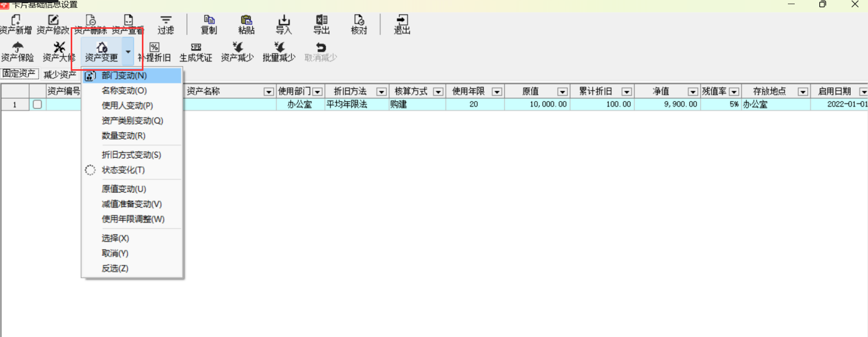Click the 2022-01-01 date cell

[x=839, y=104]
